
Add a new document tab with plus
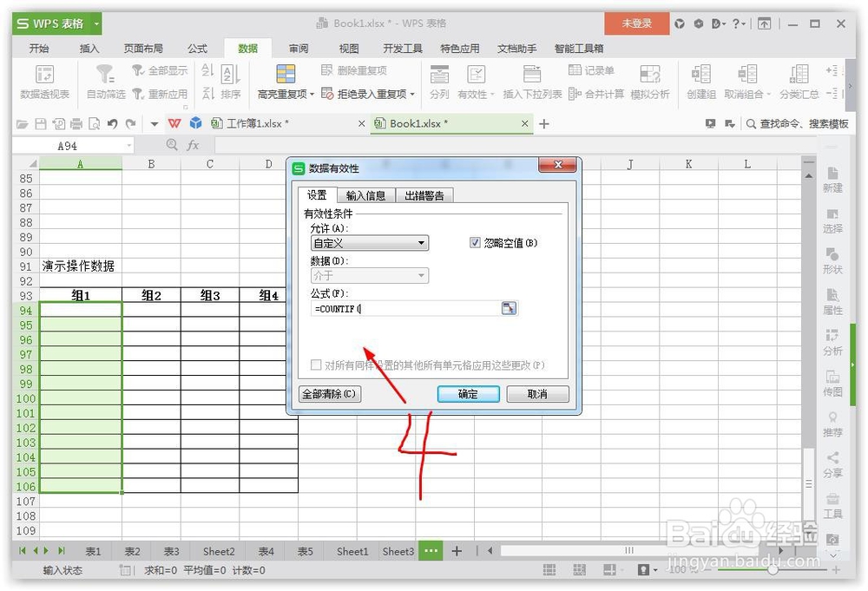pos(544,124)
